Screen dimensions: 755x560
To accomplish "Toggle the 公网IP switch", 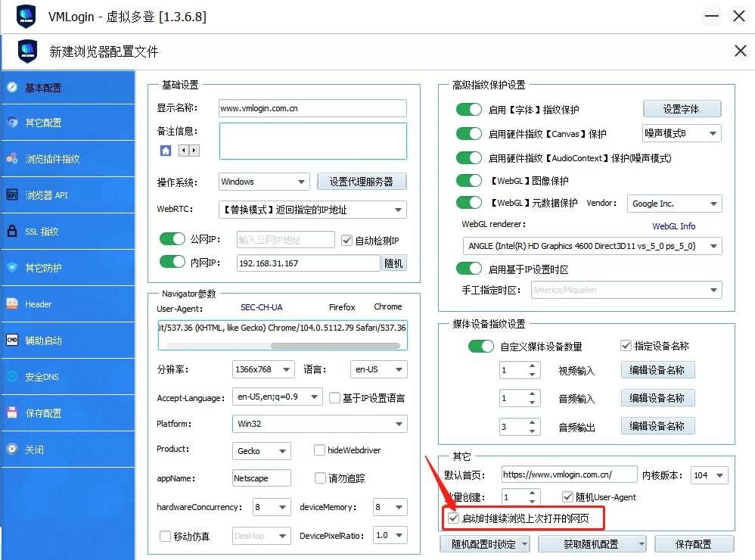I will (172, 239).
